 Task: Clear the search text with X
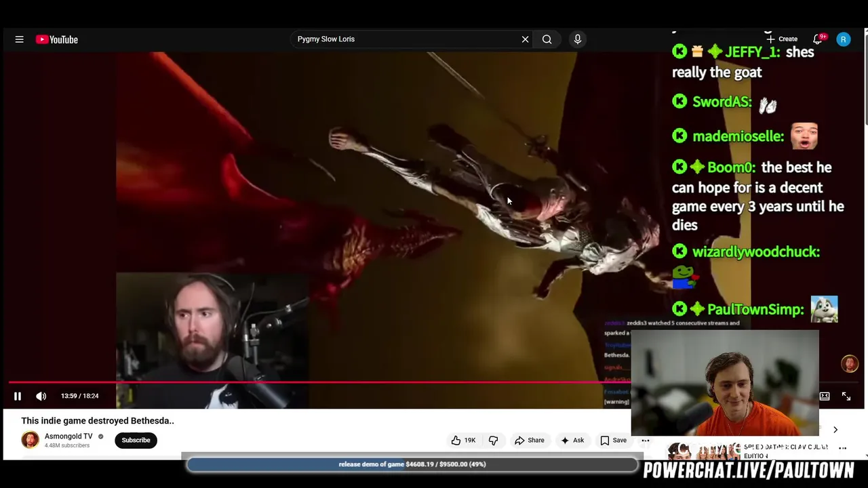[525, 39]
